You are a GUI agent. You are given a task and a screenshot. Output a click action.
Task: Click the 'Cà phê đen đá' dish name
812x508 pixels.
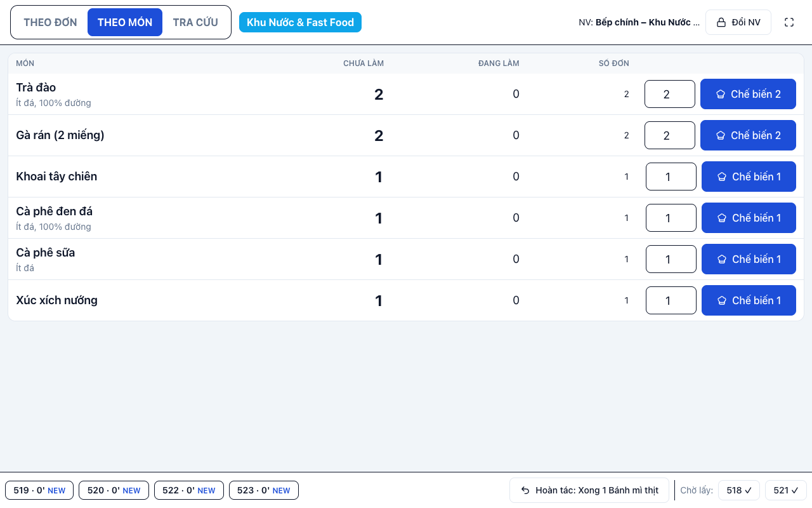(55, 211)
